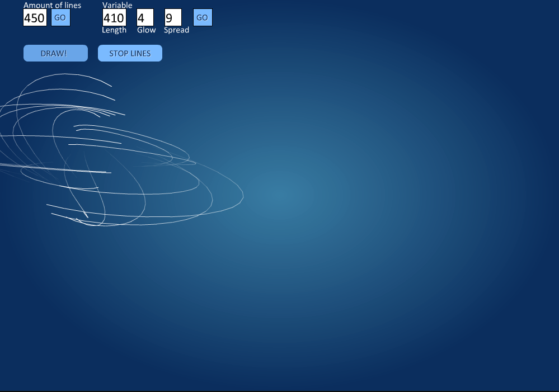Click the "Spread" label text
The image size is (559, 392).
click(176, 30)
